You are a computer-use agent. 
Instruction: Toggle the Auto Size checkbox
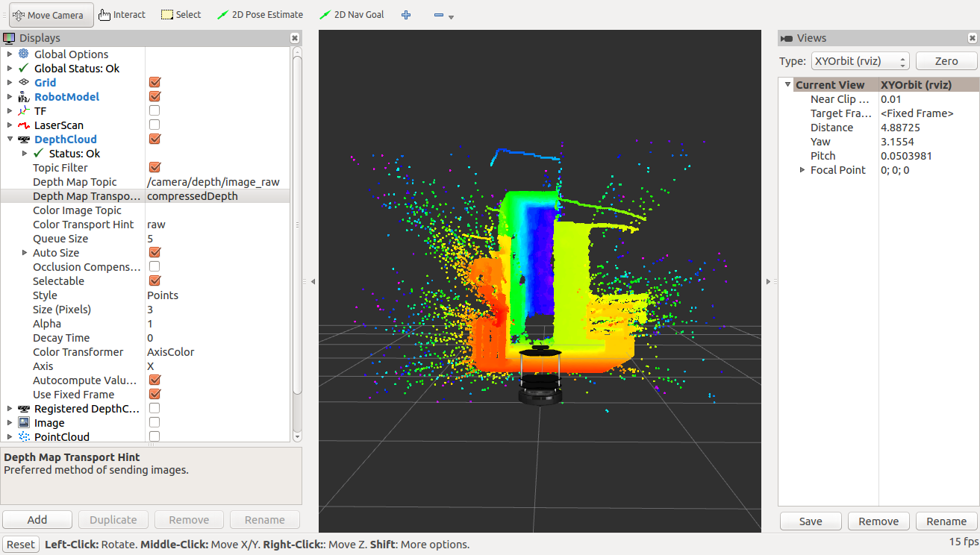[x=155, y=252]
